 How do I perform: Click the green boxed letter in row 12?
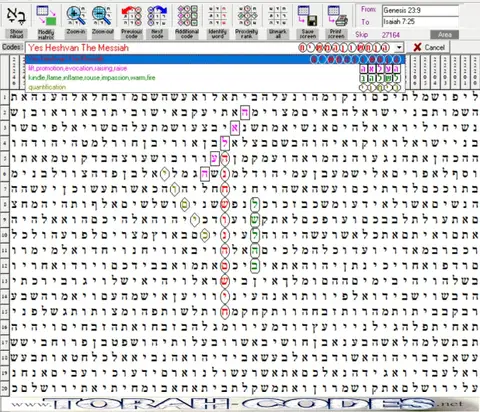pyautogui.click(x=255, y=266)
